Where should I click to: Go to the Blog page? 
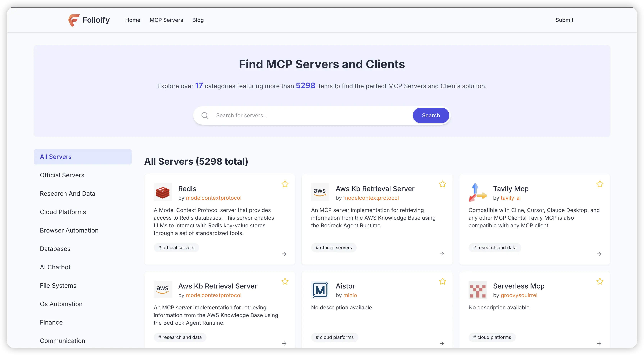198,20
